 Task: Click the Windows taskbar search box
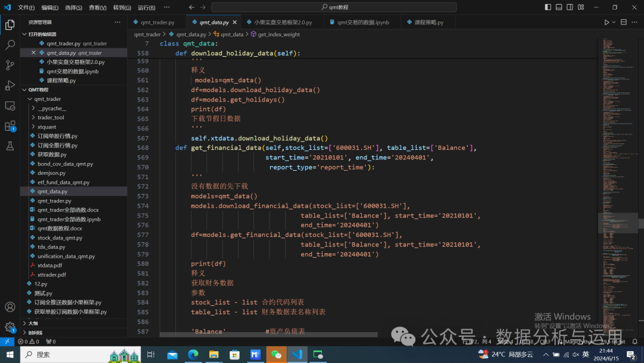point(80,355)
